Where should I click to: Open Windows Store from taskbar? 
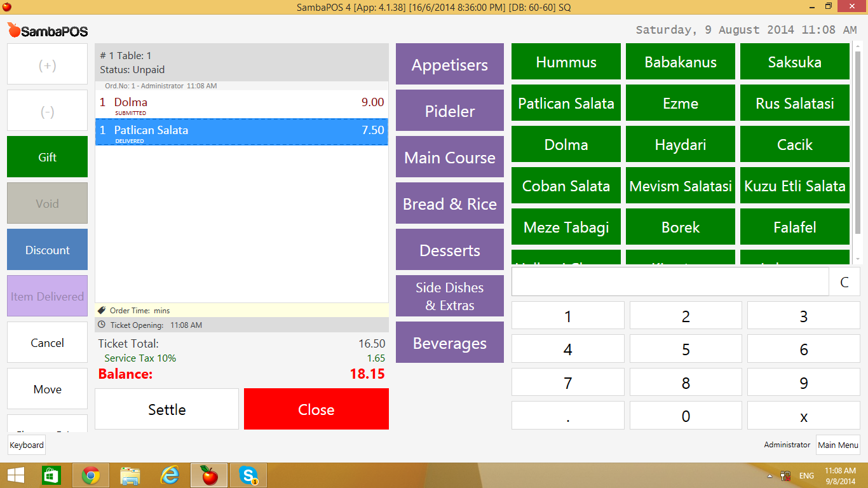tap(51, 475)
